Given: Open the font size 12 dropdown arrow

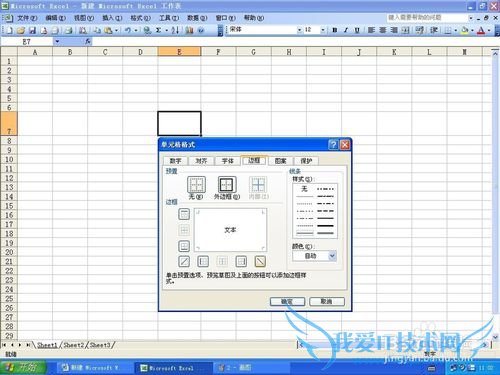Looking at the screenshot, I should point(323,30).
